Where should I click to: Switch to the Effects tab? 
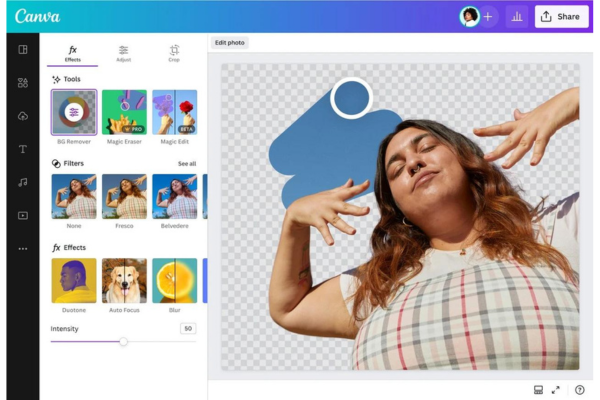point(73,53)
